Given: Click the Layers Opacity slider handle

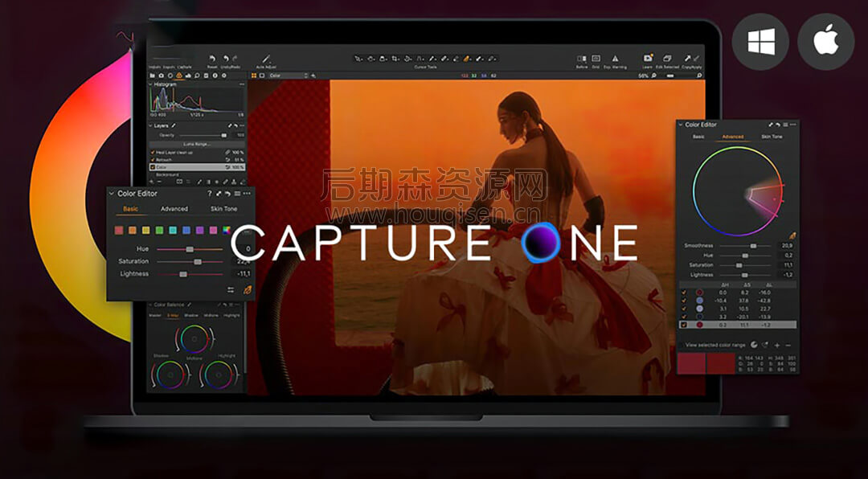Looking at the screenshot, I should (223, 135).
